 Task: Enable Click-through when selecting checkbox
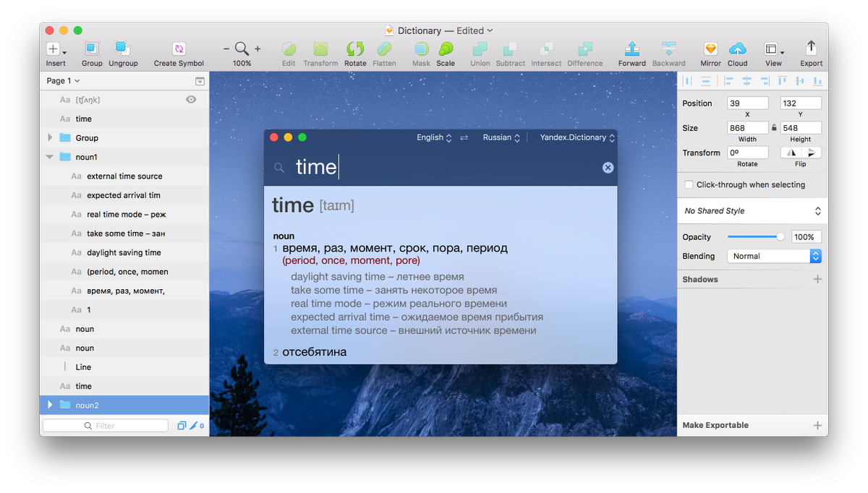click(689, 184)
